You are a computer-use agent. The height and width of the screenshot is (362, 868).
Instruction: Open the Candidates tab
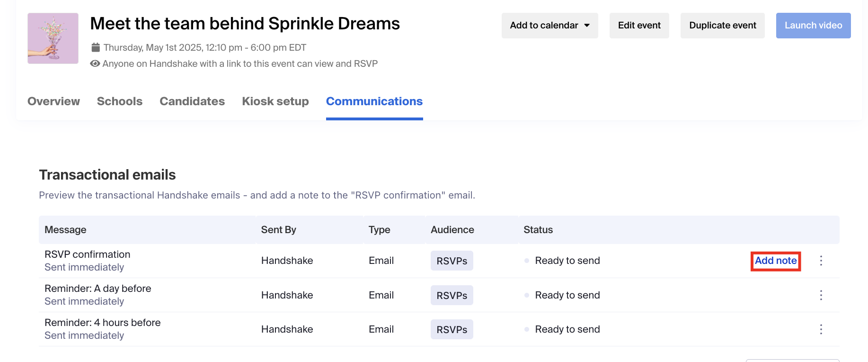(x=192, y=101)
